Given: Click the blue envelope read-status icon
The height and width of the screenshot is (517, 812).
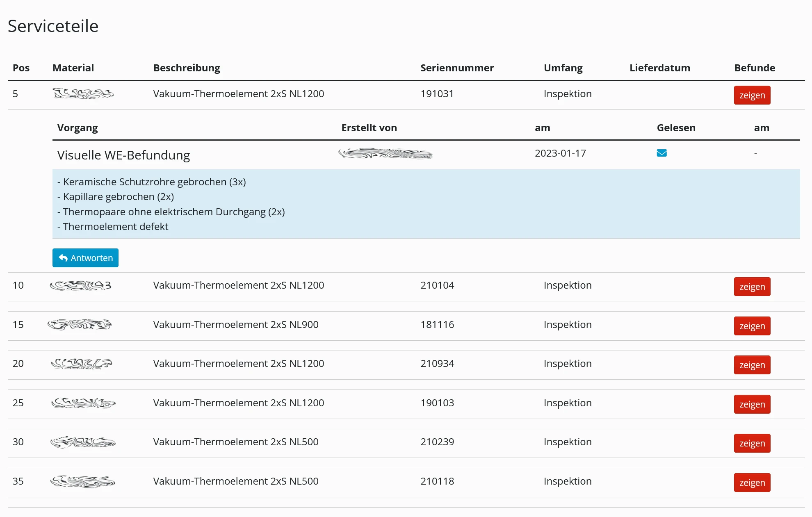Looking at the screenshot, I should 661,153.
